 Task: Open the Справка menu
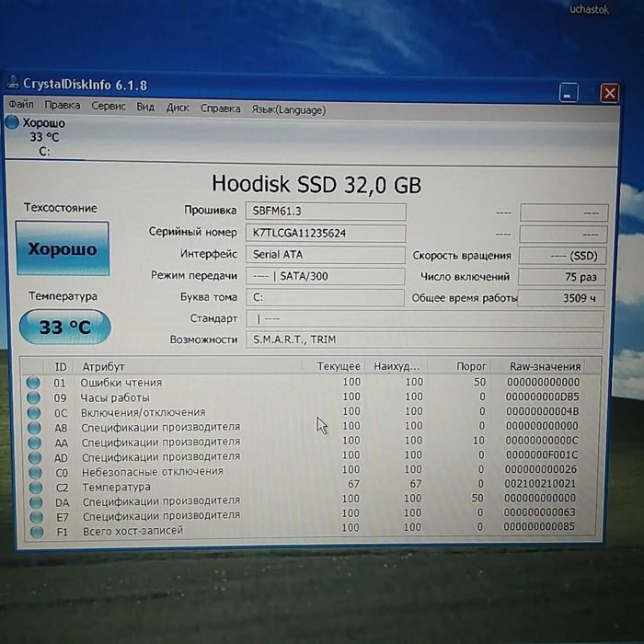coord(221,109)
